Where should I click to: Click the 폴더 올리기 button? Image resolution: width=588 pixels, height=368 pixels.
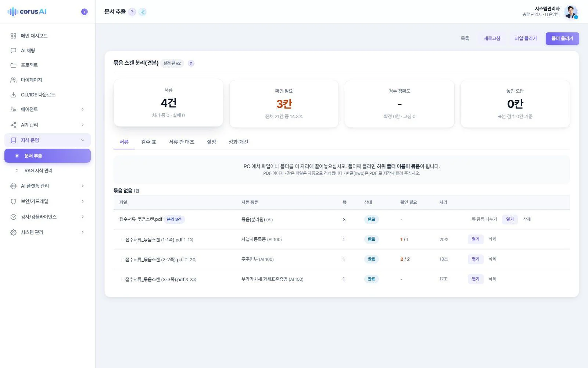tap(562, 39)
